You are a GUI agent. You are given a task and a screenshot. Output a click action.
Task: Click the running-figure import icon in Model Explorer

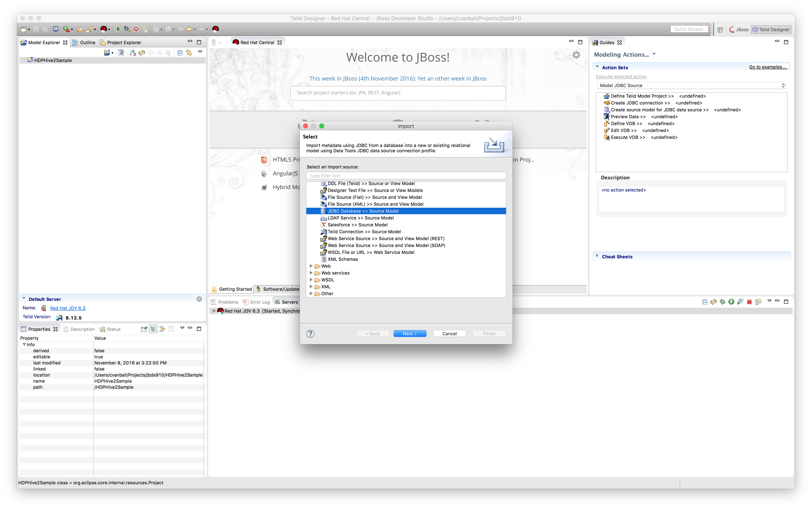click(121, 52)
